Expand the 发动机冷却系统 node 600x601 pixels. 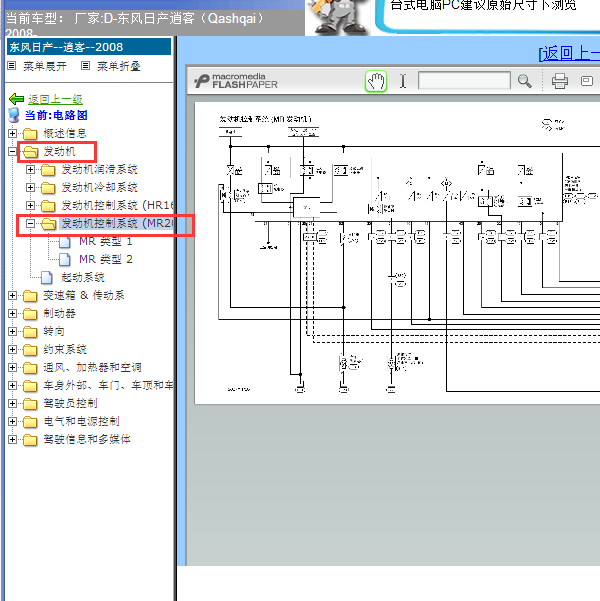pyautogui.click(x=30, y=187)
